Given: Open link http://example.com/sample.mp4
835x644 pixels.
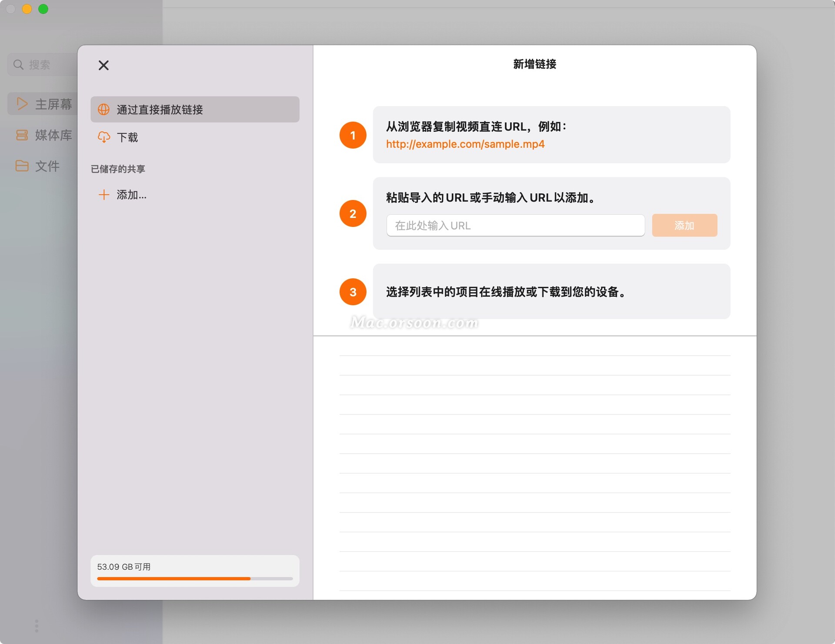Looking at the screenshot, I should tap(464, 144).
